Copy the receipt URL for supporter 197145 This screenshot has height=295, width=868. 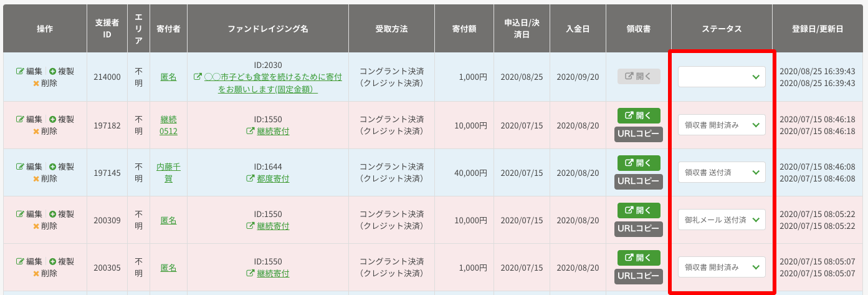pyautogui.click(x=639, y=181)
